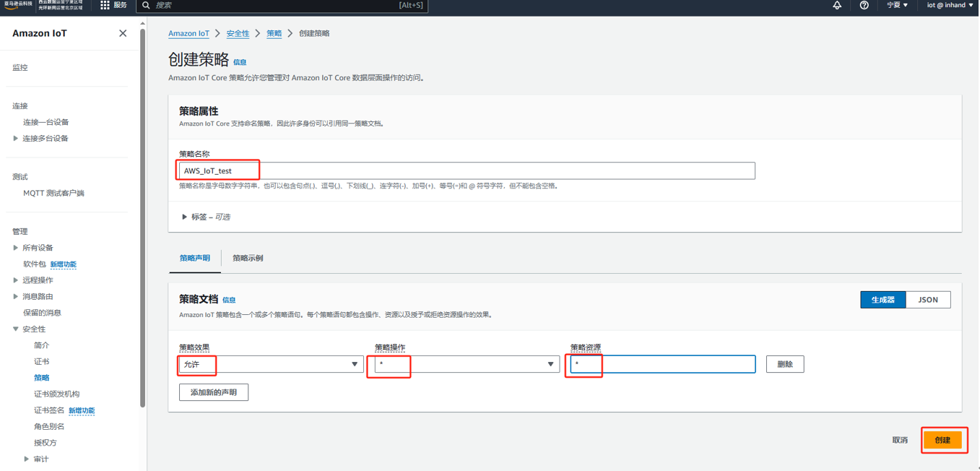The width and height of the screenshot is (980, 471).
Task: Open 角色别名 in the sidebar
Action: tap(49, 427)
